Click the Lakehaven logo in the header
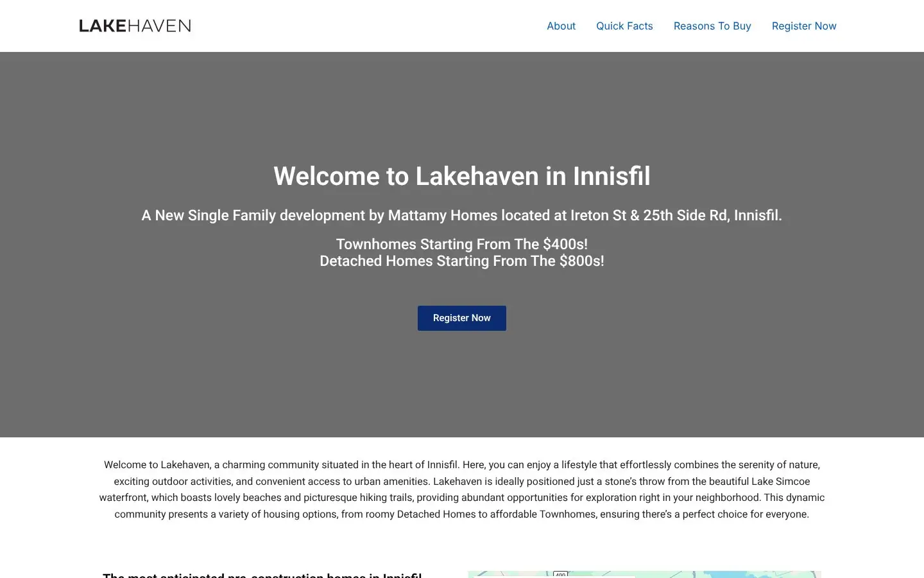This screenshot has height=578, width=924. [x=135, y=26]
